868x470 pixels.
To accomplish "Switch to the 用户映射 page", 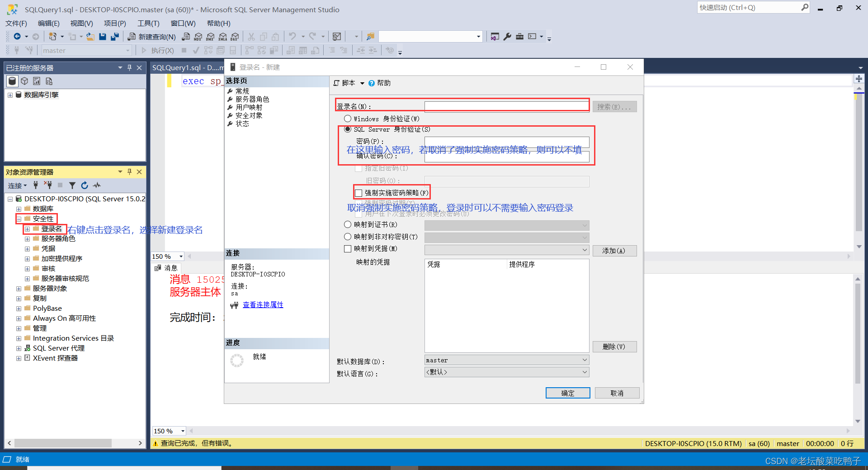I will 249,107.
